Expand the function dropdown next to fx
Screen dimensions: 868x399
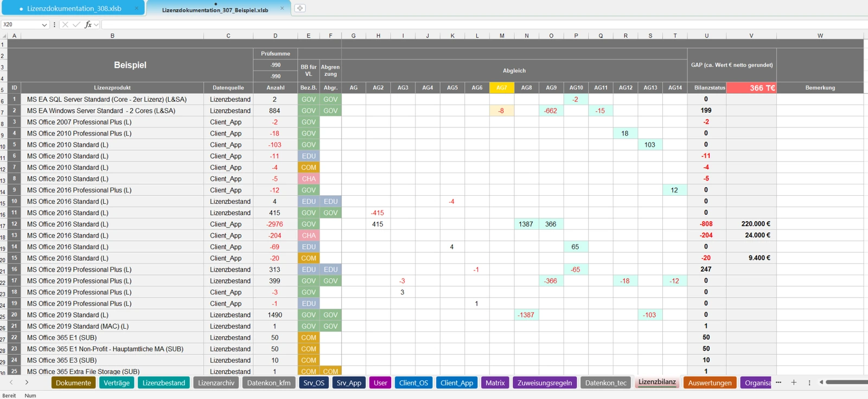(96, 24)
